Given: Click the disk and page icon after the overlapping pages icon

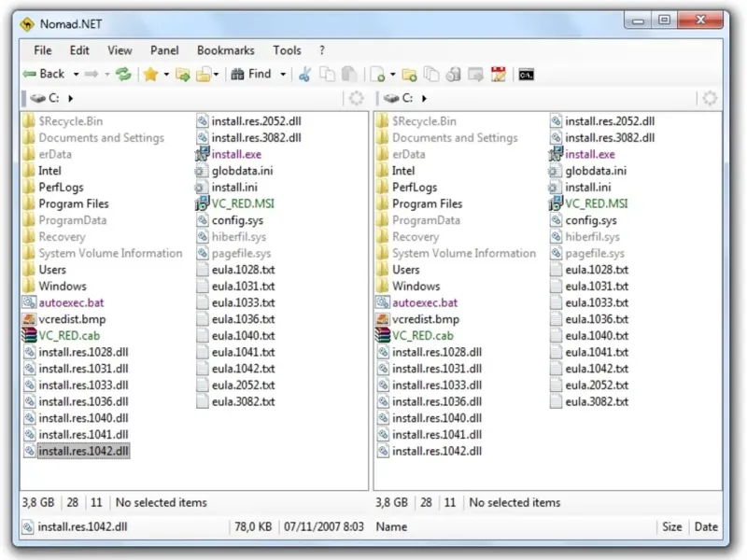Looking at the screenshot, I should pyautogui.click(x=453, y=75).
